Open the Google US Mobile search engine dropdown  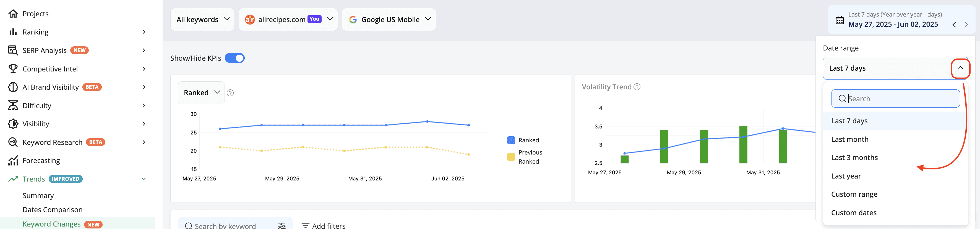point(389,19)
